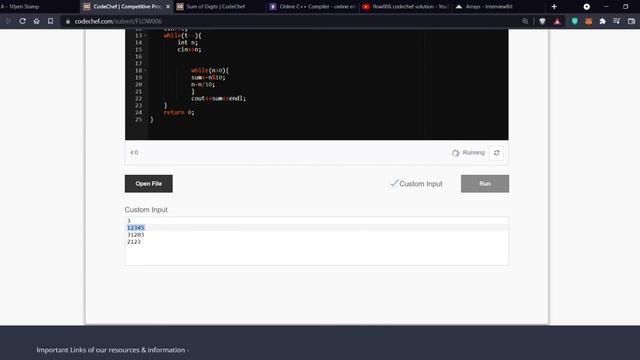Viewport: 640px width, 360px height.
Task: Click the cin>>n code line
Action: 189,49
